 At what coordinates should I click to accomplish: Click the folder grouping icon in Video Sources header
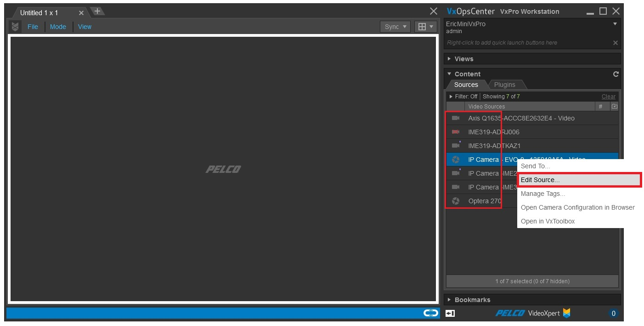click(614, 106)
